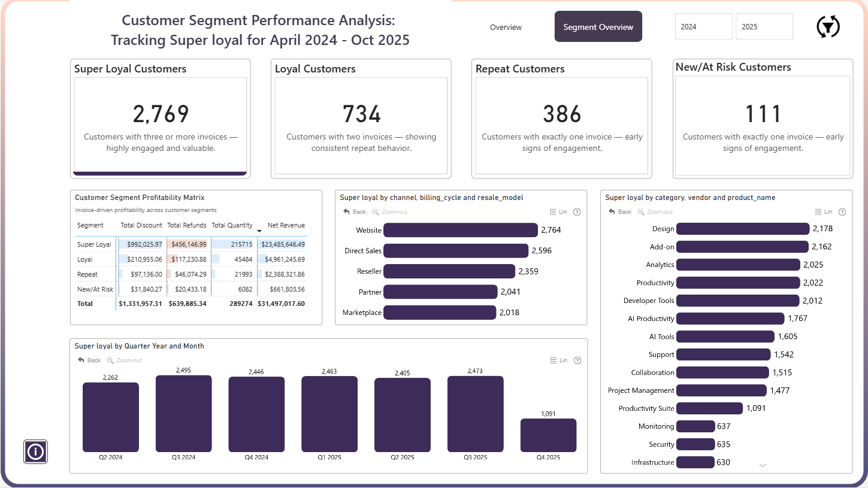Select the Super Loyal Customers card
This screenshot has height=488, width=868.
coord(160,119)
